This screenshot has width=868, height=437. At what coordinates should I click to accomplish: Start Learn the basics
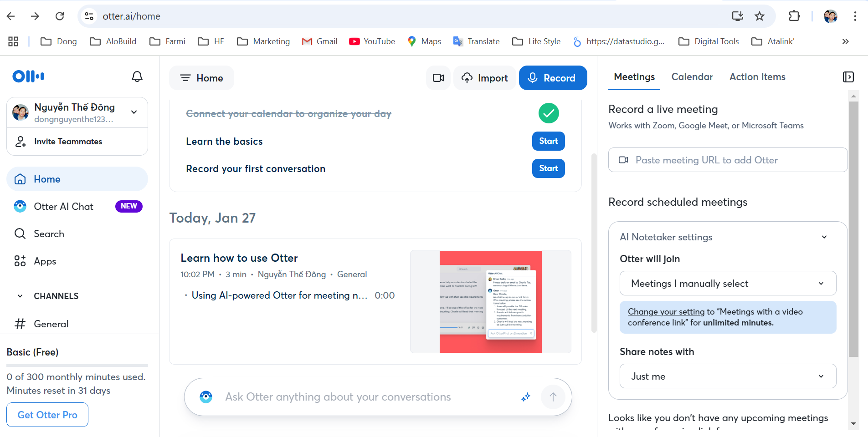pyautogui.click(x=549, y=141)
